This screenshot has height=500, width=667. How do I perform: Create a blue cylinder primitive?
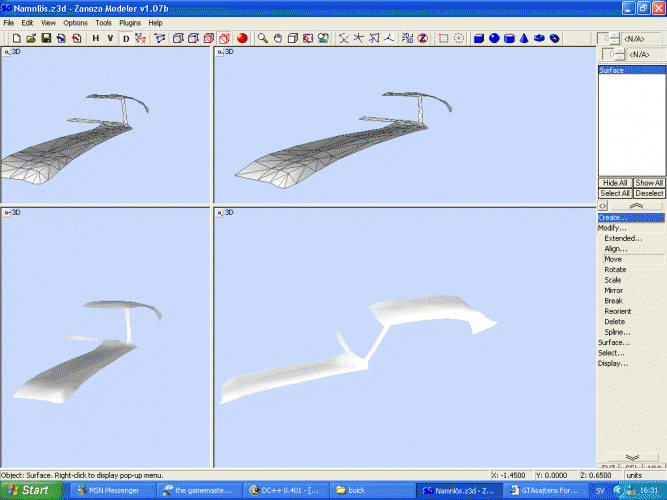click(509, 38)
